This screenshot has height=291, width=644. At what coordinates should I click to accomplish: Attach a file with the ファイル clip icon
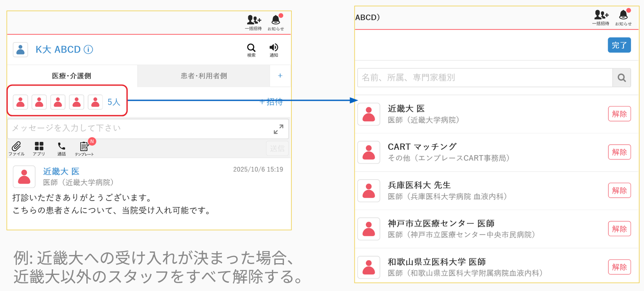[x=17, y=149]
